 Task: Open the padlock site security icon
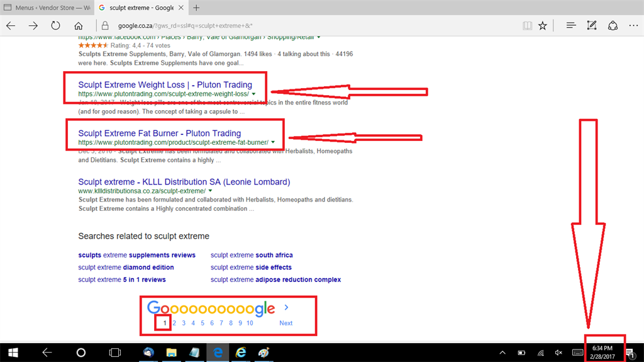coord(105,26)
